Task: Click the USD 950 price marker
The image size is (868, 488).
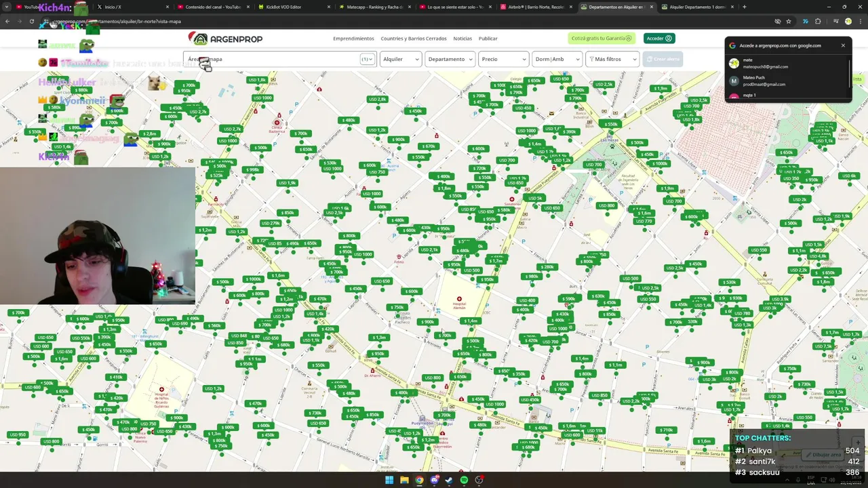Action: 17,434
